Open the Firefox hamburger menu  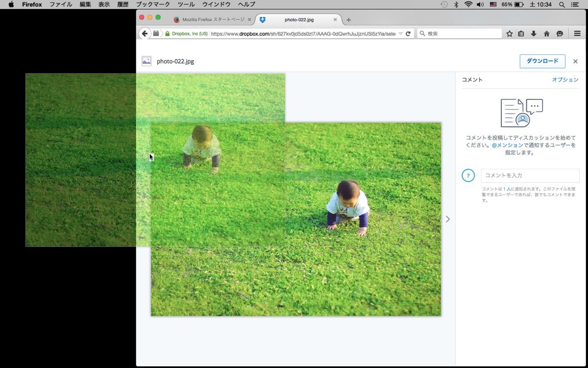[577, 33]
